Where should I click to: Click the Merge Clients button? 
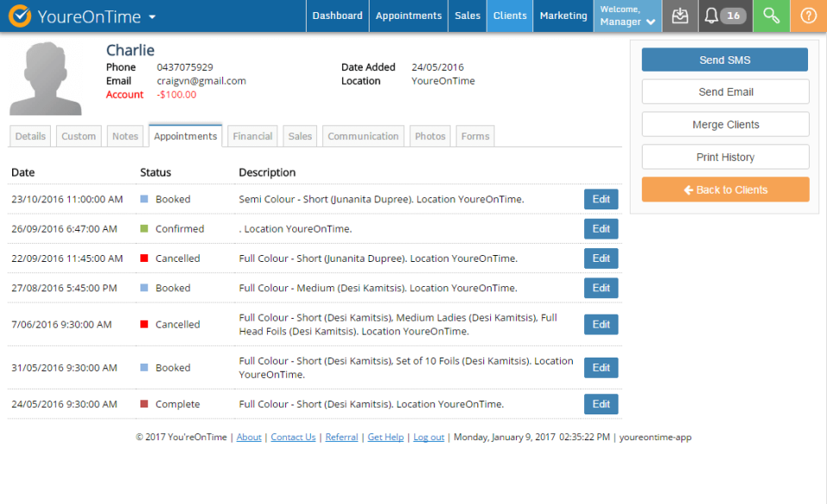pos(725,125)
